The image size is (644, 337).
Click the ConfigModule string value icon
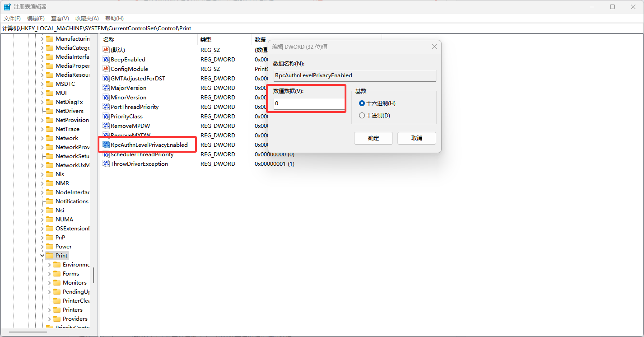pos(106,69)
